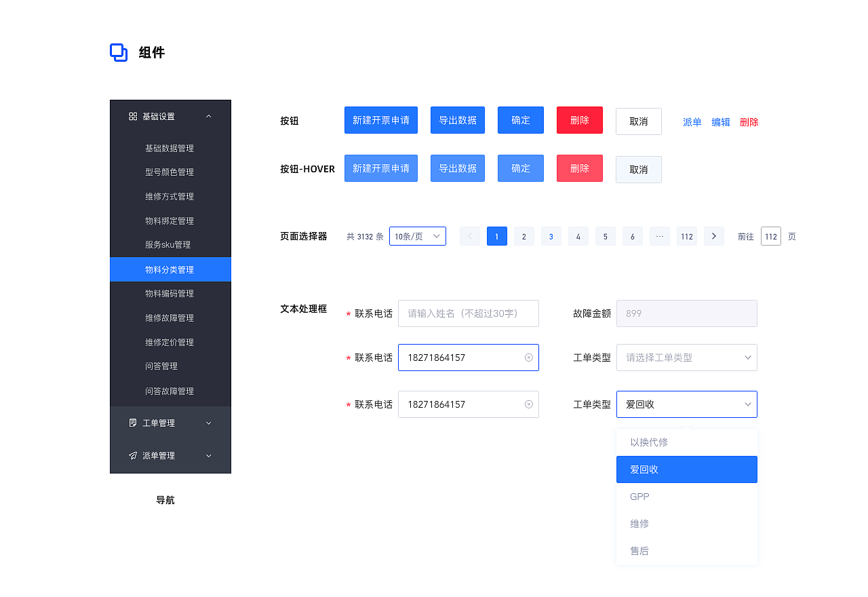Click the red 删除 button
Viewport: 868px width, 597px height.
click(x=580, y=120)
